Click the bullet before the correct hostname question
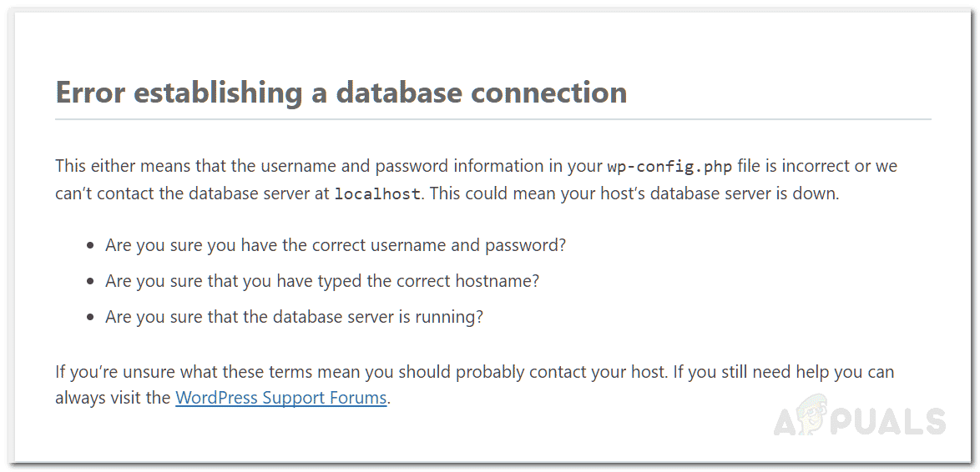 (x=91, y=282)
